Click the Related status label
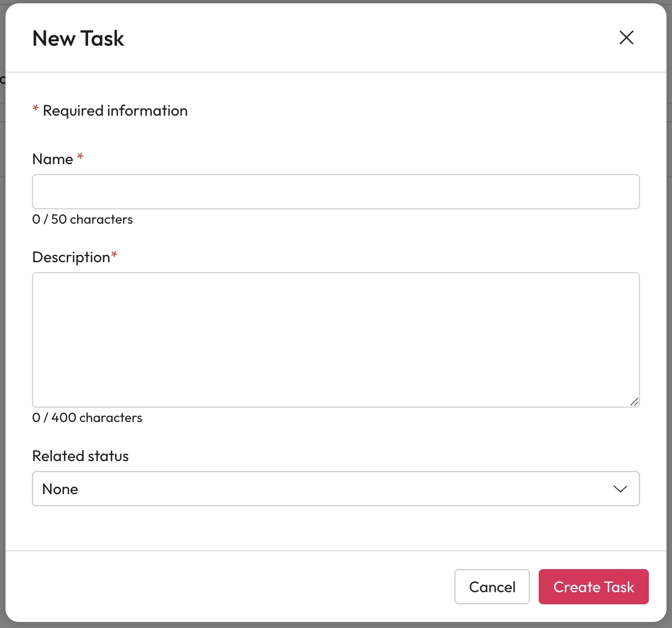The height and width of the screenshot is (628, 672). [80, 456]
